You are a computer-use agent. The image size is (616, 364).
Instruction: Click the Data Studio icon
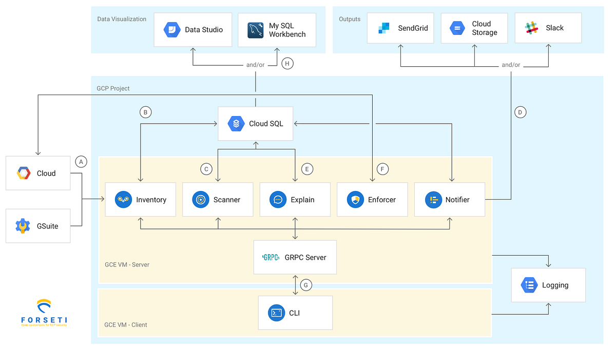(x=172, y=29)
